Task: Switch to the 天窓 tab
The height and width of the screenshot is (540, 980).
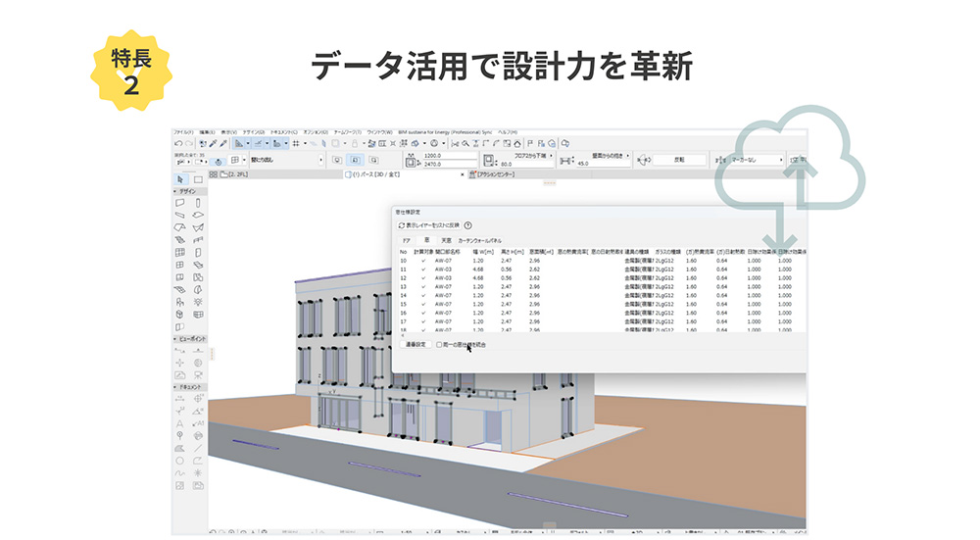Action: 446,239
